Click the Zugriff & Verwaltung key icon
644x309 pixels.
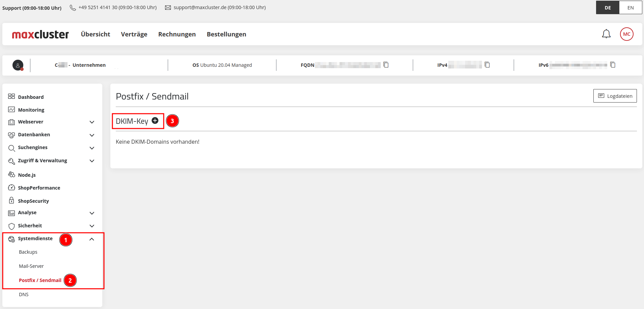pyautogui.click(x=11, y=161)
